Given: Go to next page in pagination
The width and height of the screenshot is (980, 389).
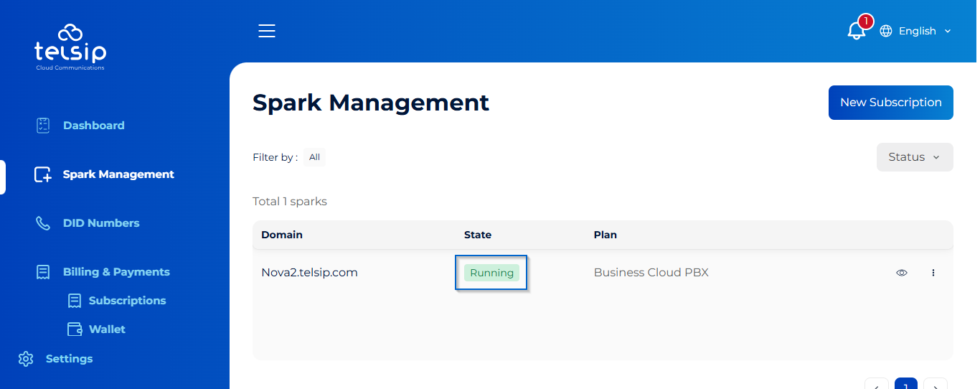Looking at the screenshot, I should [x=935, y=385].
